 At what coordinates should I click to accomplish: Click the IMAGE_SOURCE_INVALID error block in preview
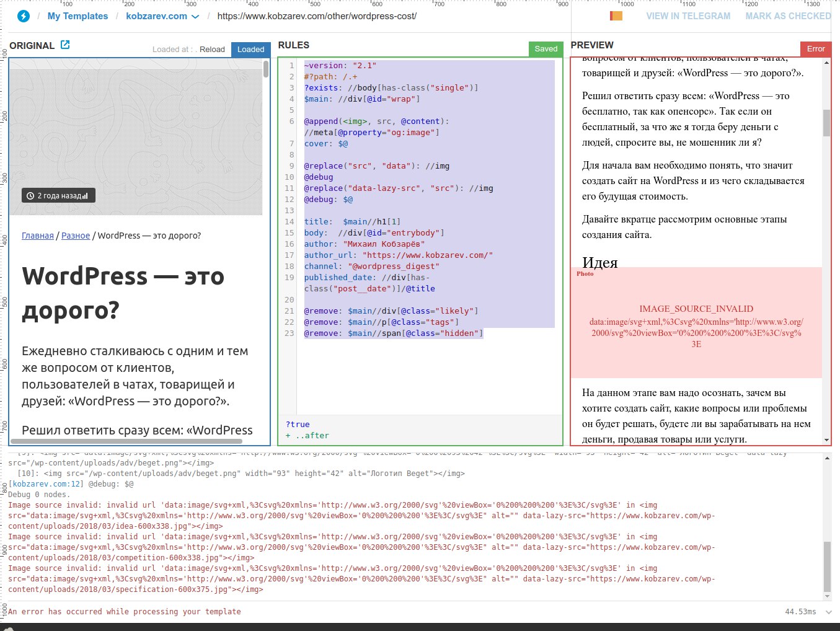click(696, 323)
